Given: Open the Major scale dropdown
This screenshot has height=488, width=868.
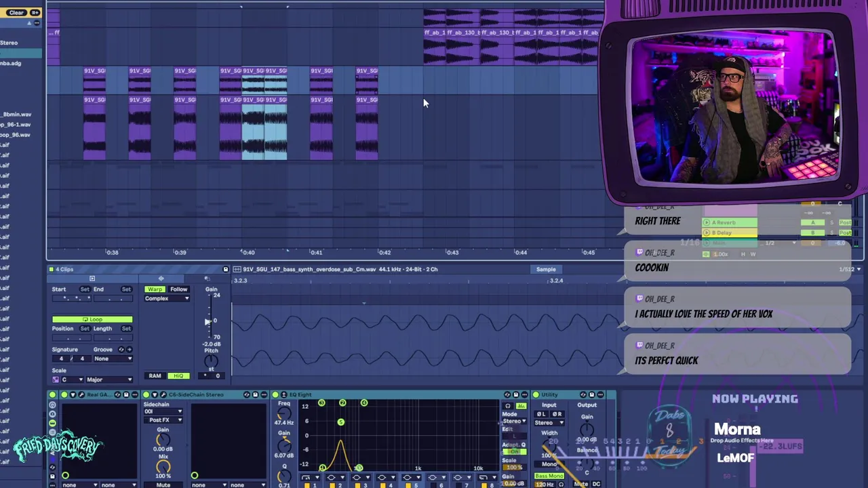Looking at the screenshot, I should [x=108, y=380].
